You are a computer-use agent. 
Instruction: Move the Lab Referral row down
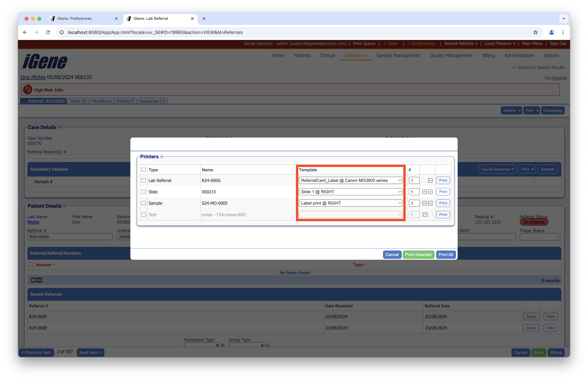(x=430, y=180)
